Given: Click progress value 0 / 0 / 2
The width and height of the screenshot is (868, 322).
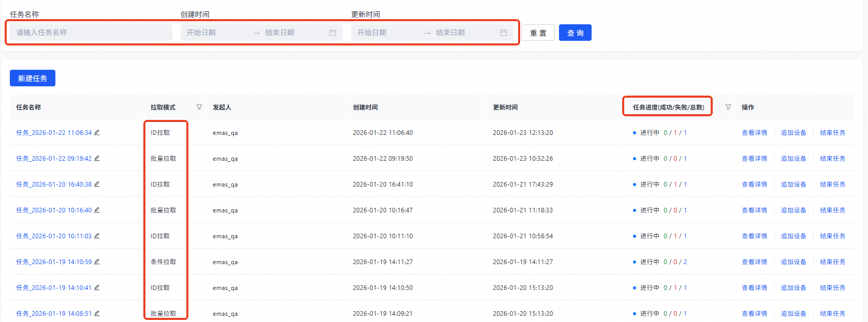Looking at the screenshot, I should [675, 262].
